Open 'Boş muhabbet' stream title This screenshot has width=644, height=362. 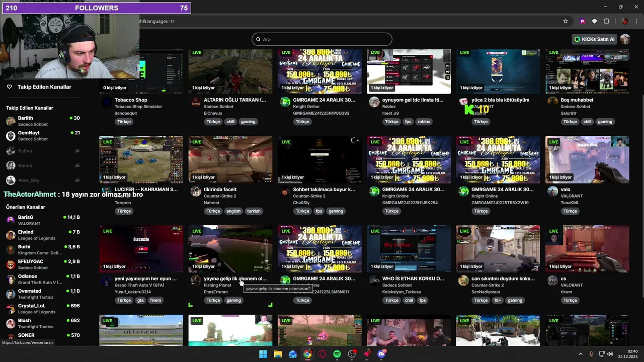coord(577,100)
